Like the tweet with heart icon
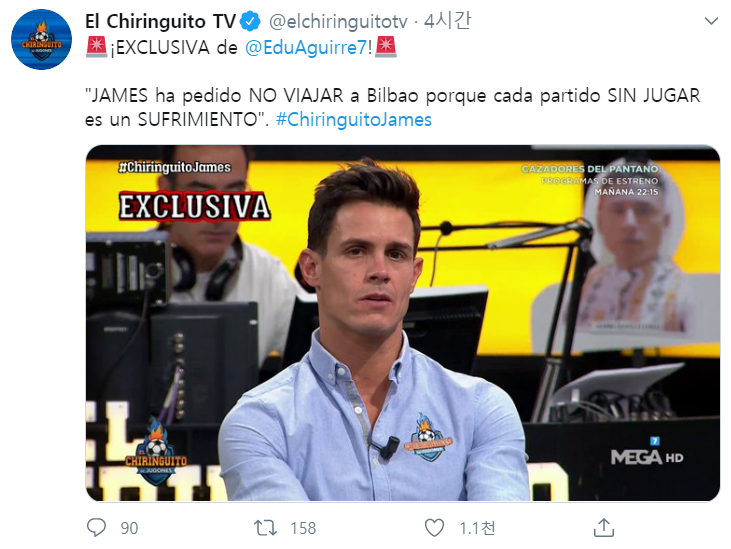731x549 pixels. pyautogui.click(x=434, y=528)
